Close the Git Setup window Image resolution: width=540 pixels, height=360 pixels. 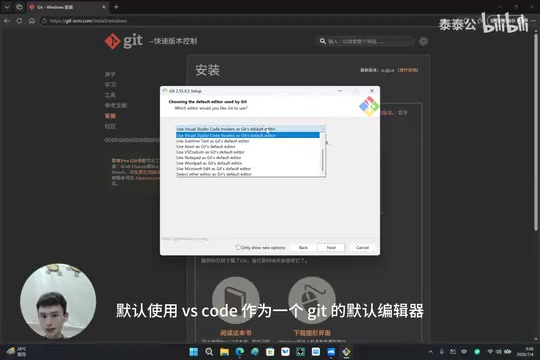coord(372,91)
